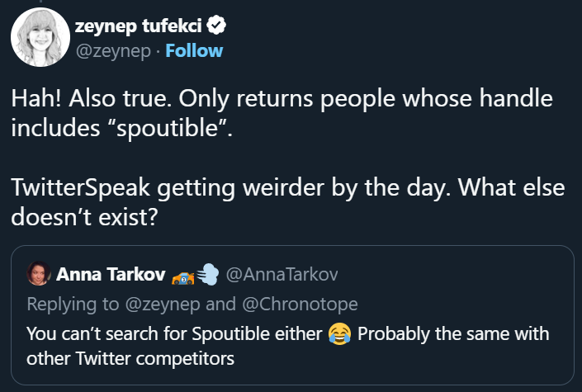Screen dimensions: 582x392
Task: Follow the zeynep account
Action: point(194,50)
